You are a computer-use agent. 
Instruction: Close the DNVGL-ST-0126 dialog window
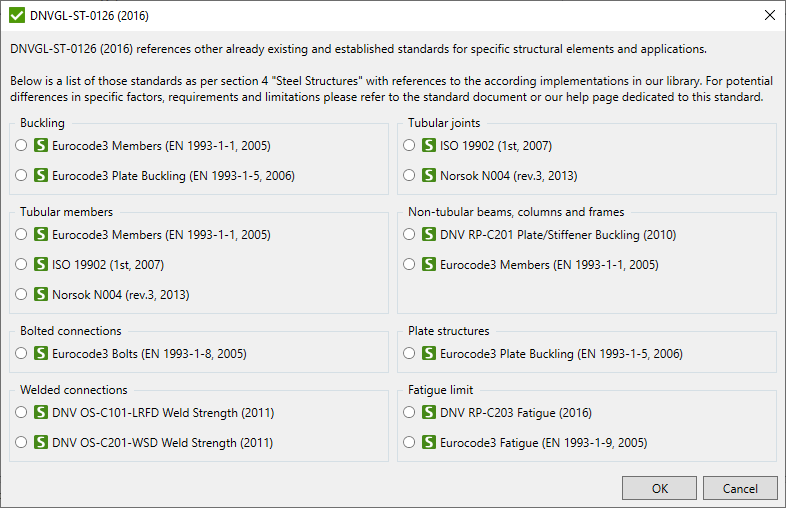(x=768, y=16)
